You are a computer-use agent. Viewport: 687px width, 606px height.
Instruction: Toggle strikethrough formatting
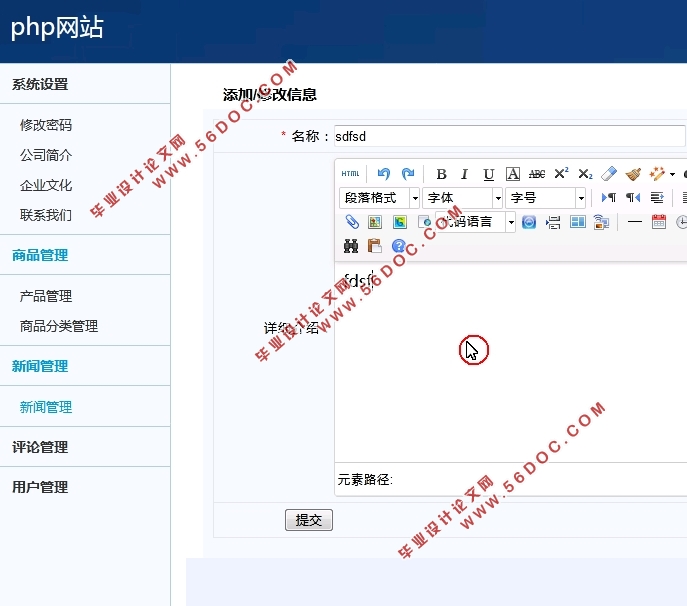pos(537,174)
